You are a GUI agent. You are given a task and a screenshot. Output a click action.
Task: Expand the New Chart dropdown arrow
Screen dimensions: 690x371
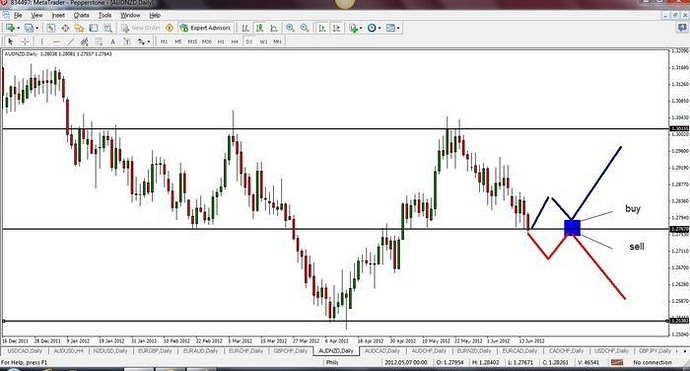[x=18, y=28]
